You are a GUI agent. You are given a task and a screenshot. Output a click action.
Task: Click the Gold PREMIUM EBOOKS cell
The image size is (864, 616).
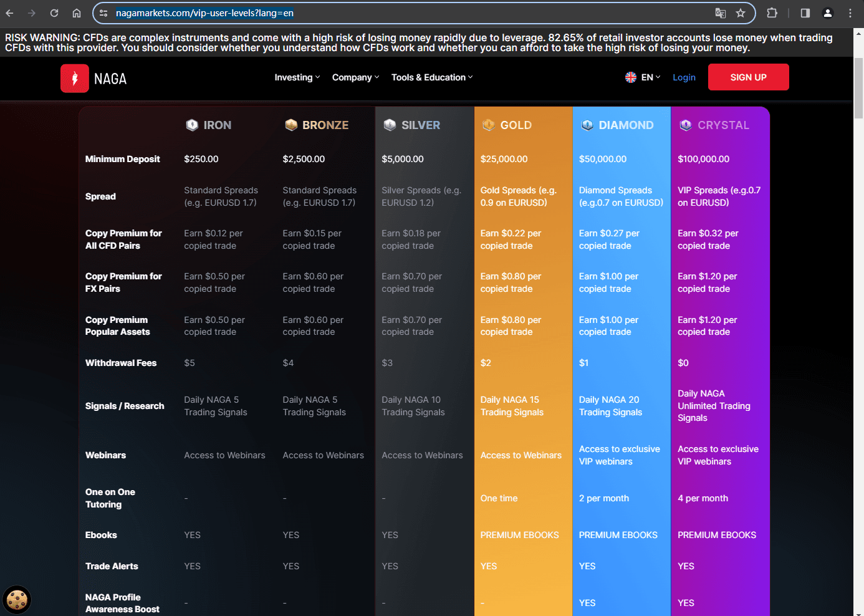pyautogui.click(x=519, y=535)
